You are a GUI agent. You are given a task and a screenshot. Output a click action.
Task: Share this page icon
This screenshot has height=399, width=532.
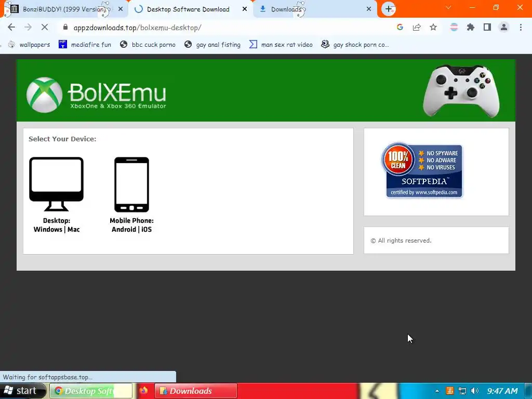point(417,28)
